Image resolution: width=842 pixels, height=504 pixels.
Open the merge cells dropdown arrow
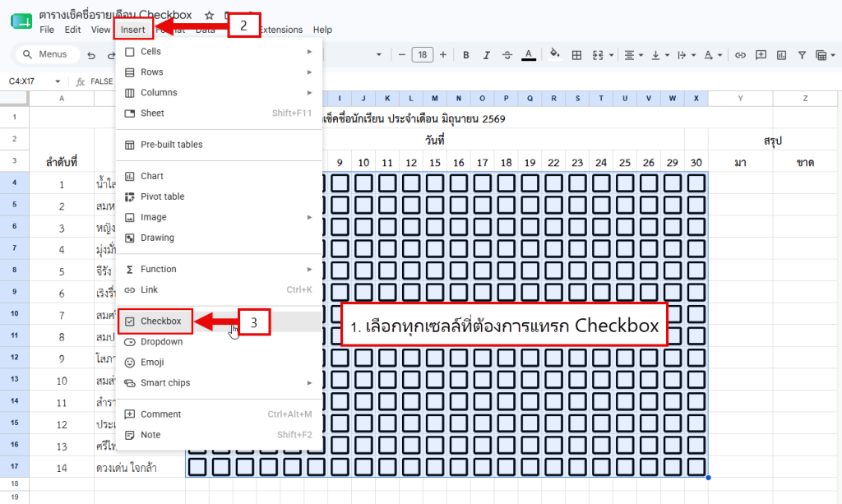[x=611, y=55]
